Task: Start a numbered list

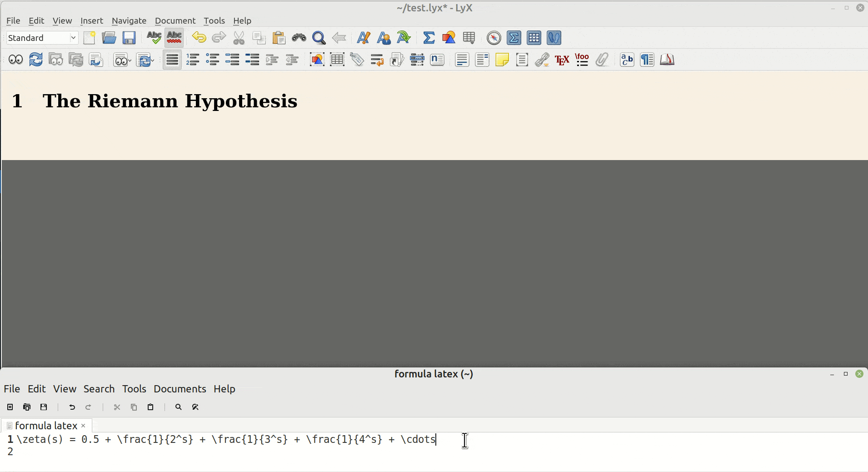Action: [193, 60]
